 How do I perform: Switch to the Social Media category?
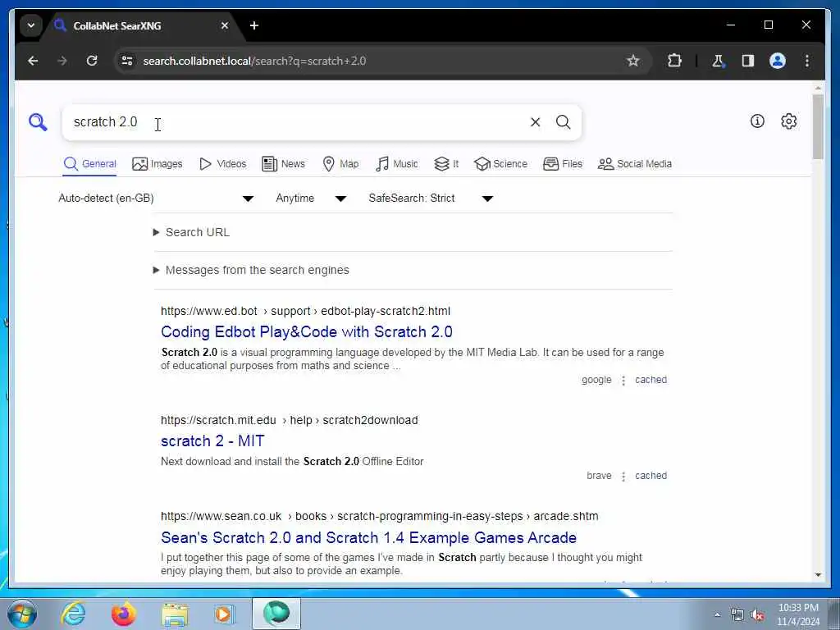point(635,164)
